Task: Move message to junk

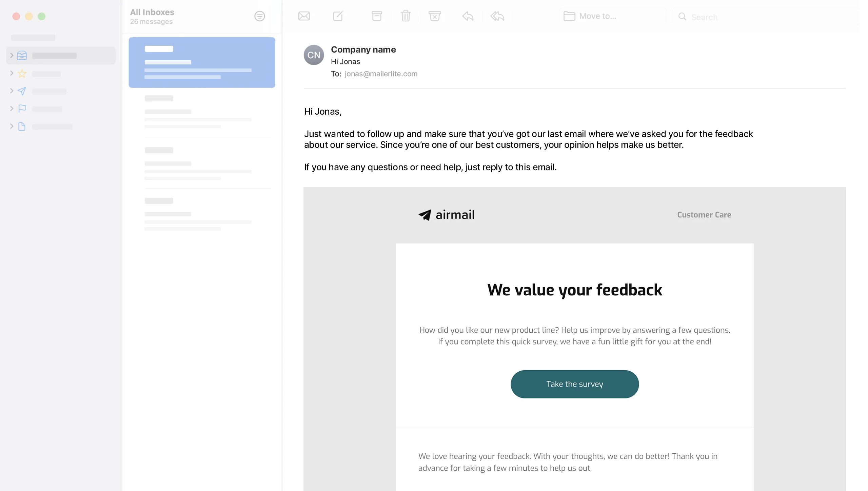Action: click(434, 16)
